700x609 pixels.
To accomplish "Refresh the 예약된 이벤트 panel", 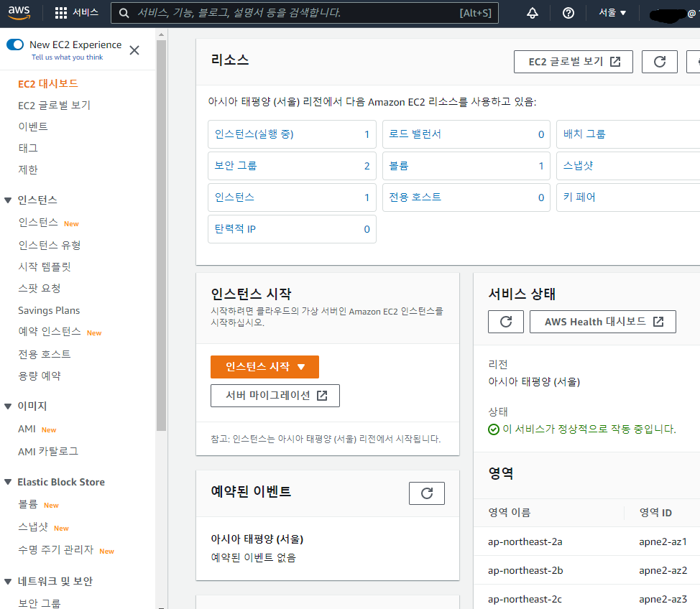I will click(426, 493).
